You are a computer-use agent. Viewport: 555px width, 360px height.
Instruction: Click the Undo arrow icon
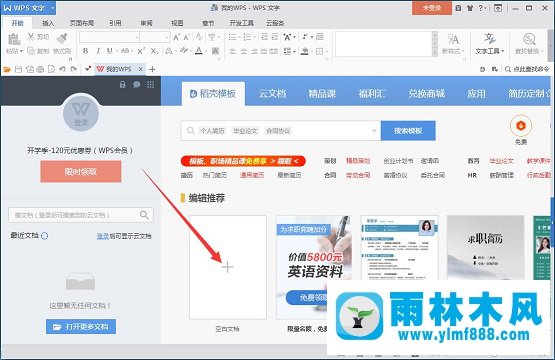(x=62, y=69)
